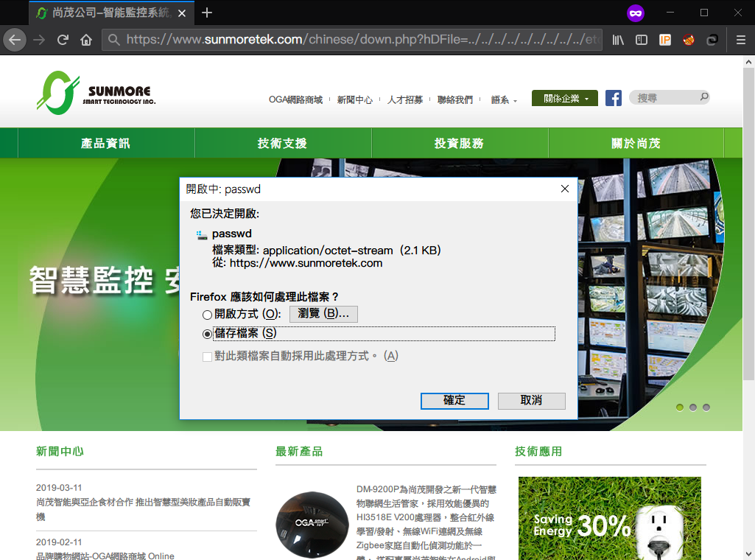Open the 新聞中心 top link

point(355,99)
